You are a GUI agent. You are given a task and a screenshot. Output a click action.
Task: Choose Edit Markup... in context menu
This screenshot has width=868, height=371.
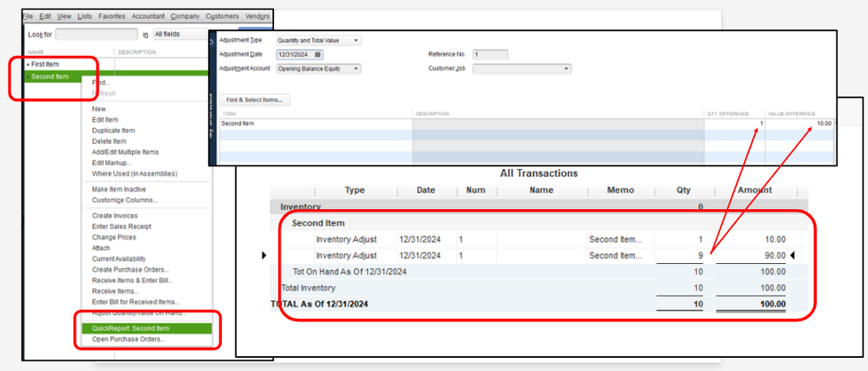[x=112, y=163]
